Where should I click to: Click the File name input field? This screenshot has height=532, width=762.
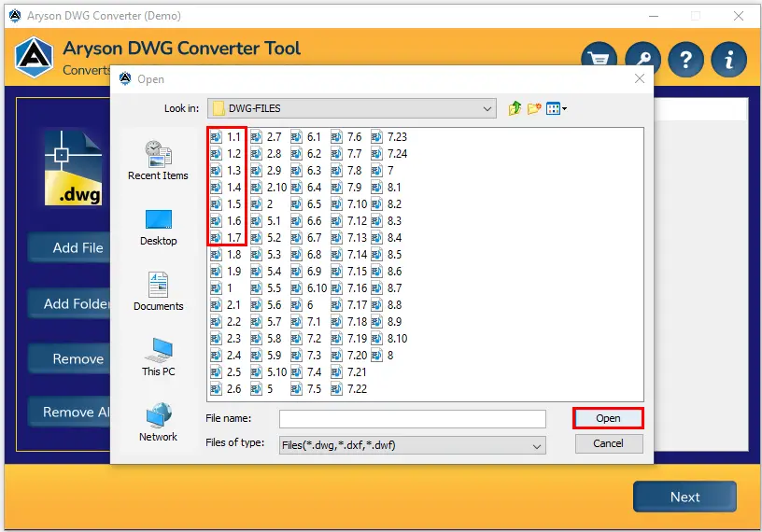click(x=413, y=419)
